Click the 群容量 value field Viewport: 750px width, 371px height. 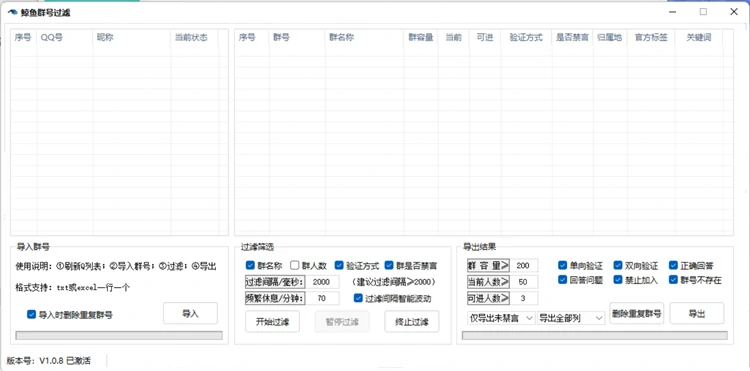(524, 265)
